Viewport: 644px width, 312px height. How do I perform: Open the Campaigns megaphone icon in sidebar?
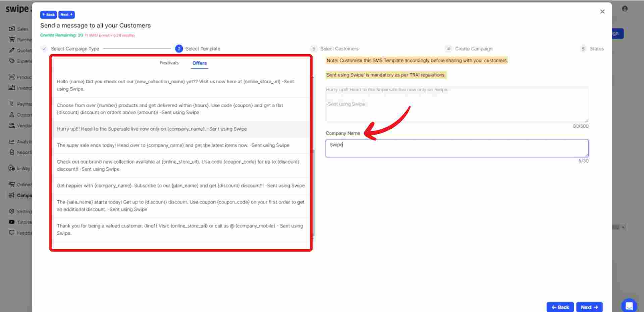pos(12,195)
